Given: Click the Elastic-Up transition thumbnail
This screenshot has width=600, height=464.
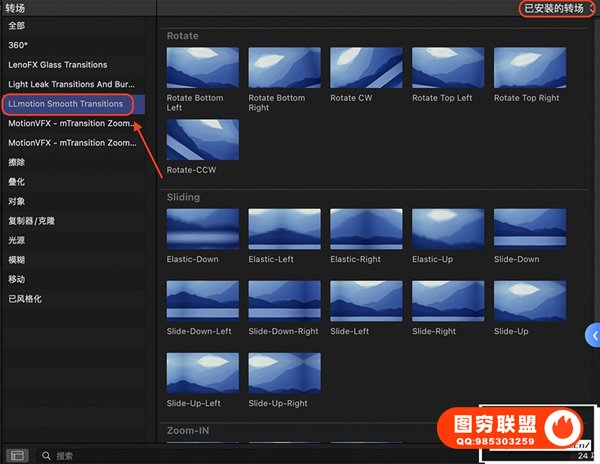Looking at the screenshot, I should tap(448, 229).
